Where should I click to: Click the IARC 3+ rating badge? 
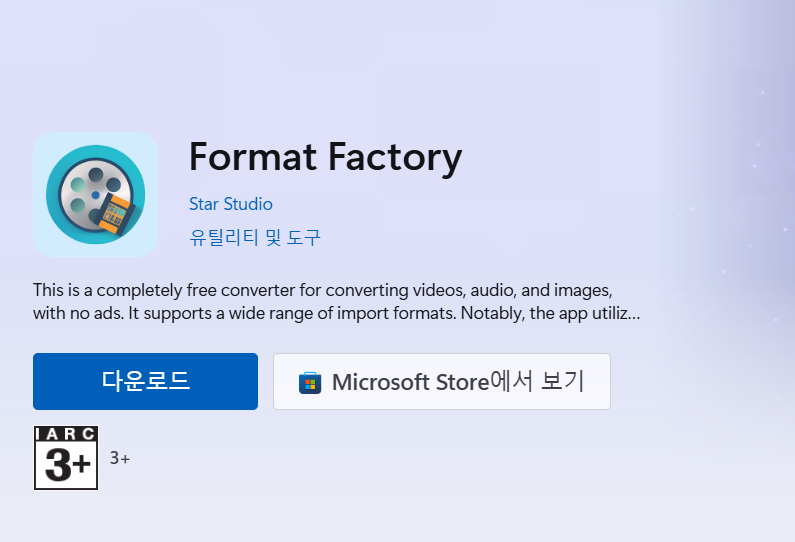coord(66,458)
